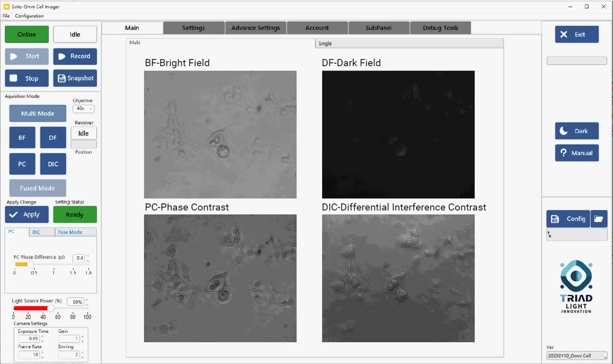Decrease PC Phase Difference value
613x364 pixels.
pos(88,261)
